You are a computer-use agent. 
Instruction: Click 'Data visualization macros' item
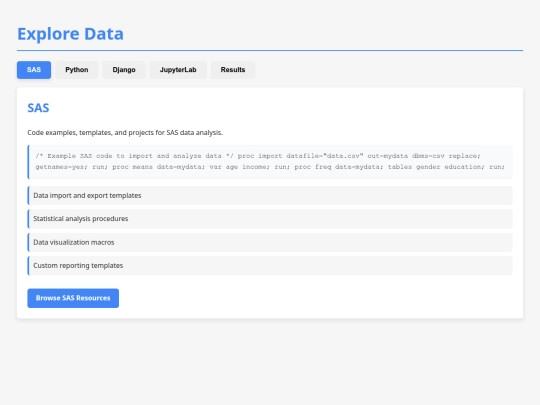pos(270,242)
